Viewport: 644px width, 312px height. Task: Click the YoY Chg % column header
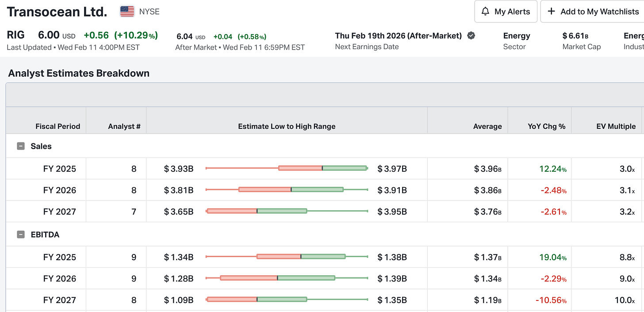click(546, 126)
